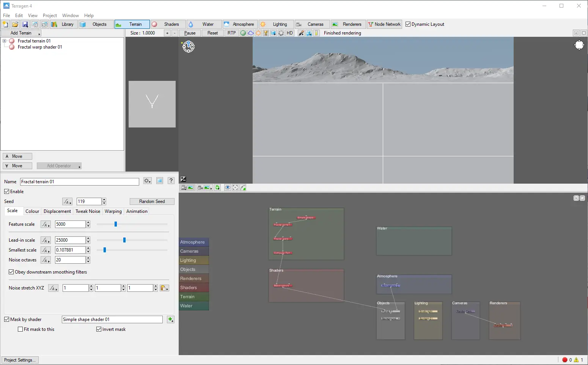Click the paint brush tool icon
The width and height of the screenshot is (588, 365).
[301, 33]
